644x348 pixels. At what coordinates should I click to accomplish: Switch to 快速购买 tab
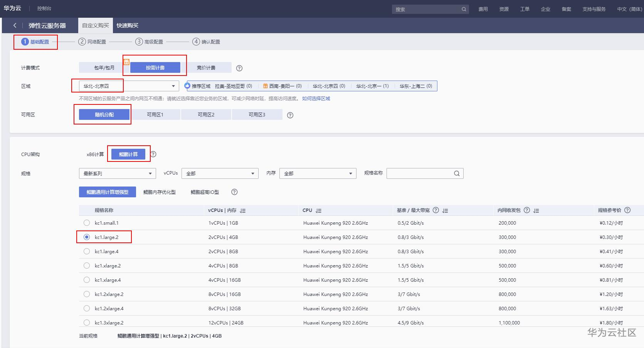tap(128, 25)
